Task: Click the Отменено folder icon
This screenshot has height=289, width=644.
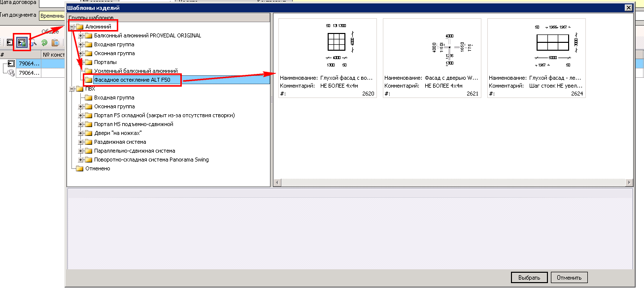Action: point(79,168)
